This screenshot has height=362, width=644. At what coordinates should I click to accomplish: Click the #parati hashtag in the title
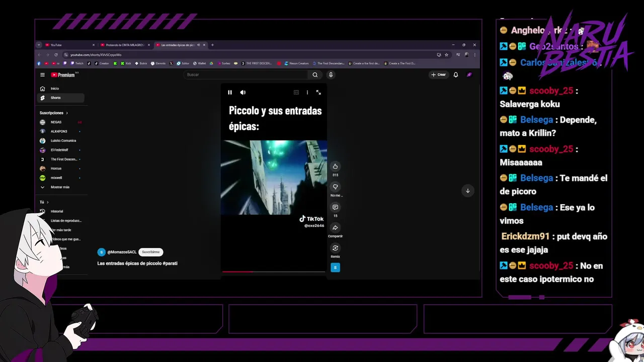[170, 263]
